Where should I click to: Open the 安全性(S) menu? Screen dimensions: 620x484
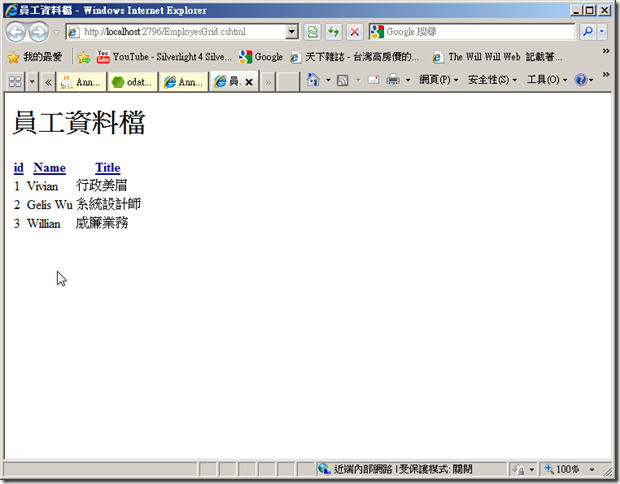(x=492, y=80)
